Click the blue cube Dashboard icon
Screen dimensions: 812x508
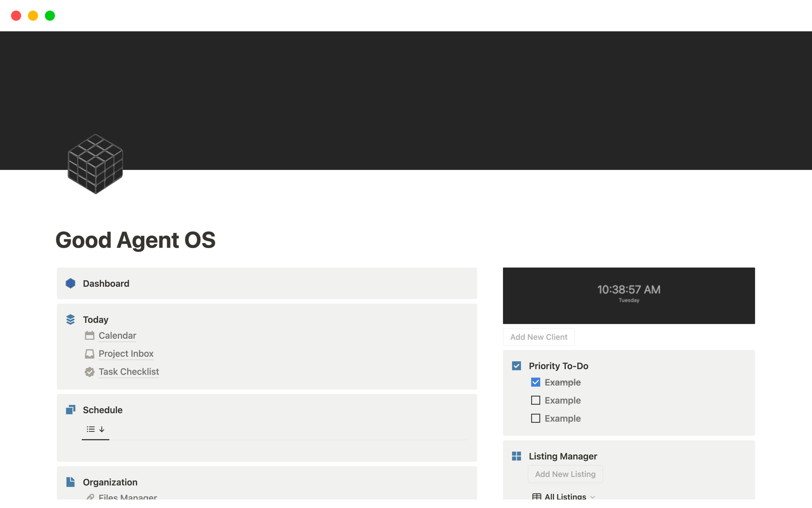coord(71,284)
